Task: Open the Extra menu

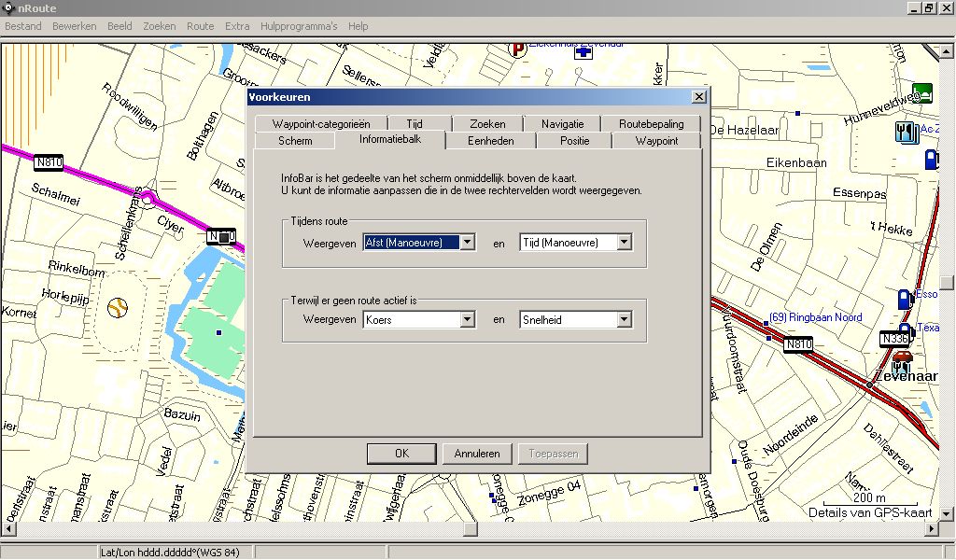Action: 237,26
